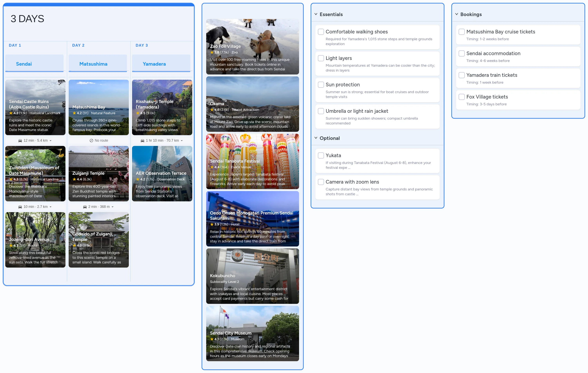
Task: Click the driving icon under Risshaku-ji Temple
Action: coord(142,140)
